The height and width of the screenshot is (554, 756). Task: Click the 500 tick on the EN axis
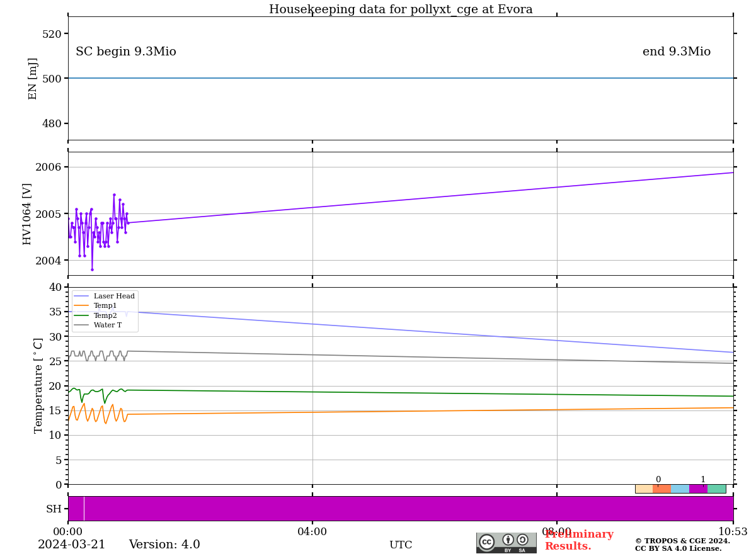52,78
